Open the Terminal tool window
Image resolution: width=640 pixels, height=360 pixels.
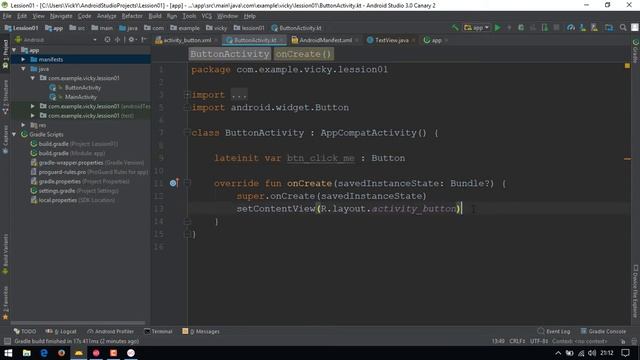click(x=158, y=331)
